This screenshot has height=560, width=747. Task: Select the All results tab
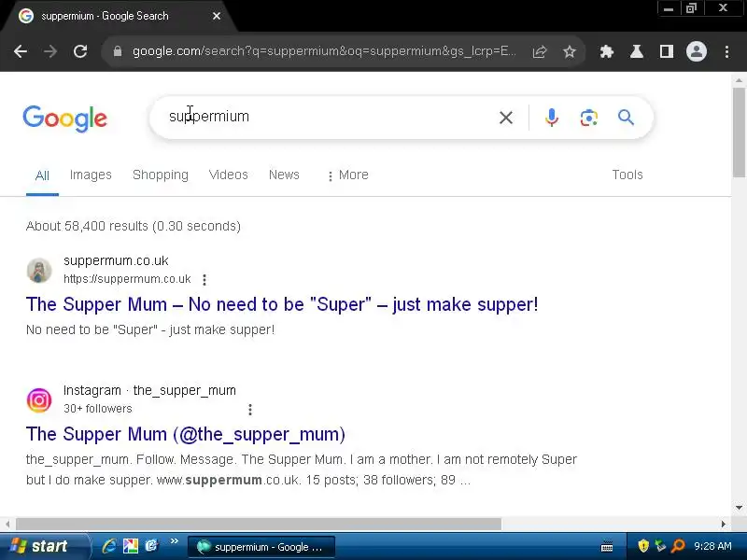coord(42,175)
